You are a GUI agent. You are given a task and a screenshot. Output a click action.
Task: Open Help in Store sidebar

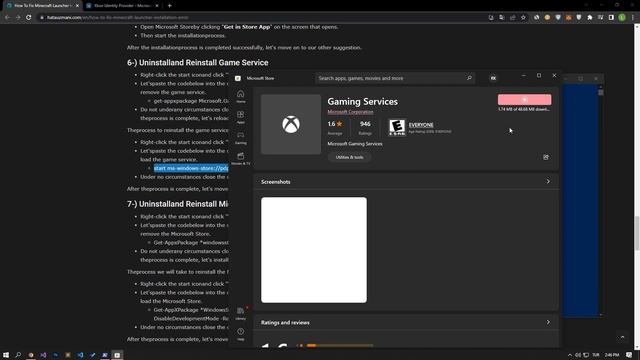click(240, 334)
